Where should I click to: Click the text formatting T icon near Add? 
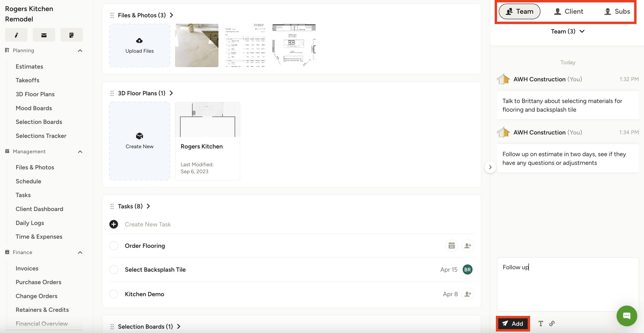pyautogui.click(x=540, y=324)
